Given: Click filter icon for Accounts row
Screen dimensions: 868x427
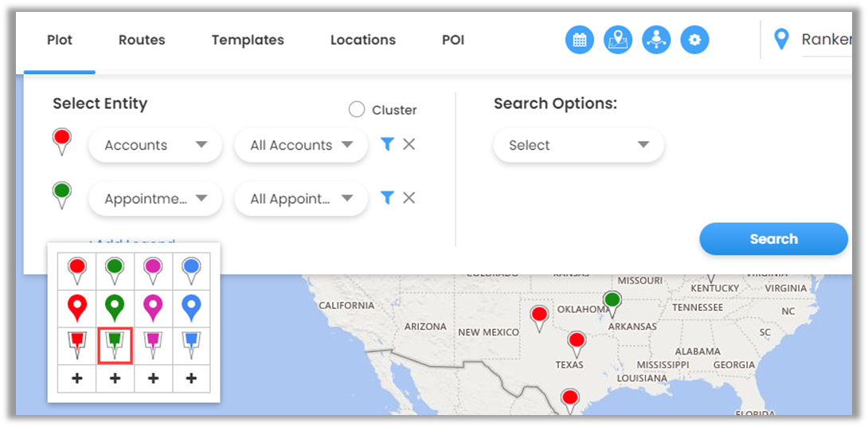Looking at the screenshot, I should 387,144.
